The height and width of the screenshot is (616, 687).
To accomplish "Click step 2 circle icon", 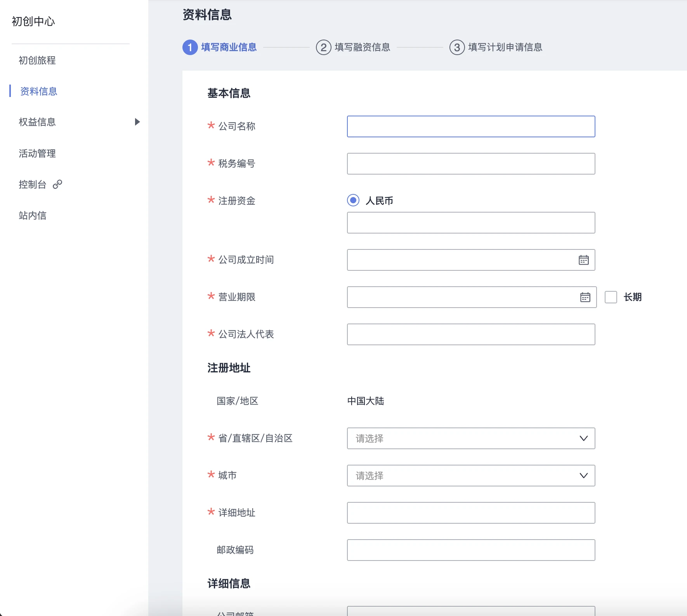I will (323, 47).
